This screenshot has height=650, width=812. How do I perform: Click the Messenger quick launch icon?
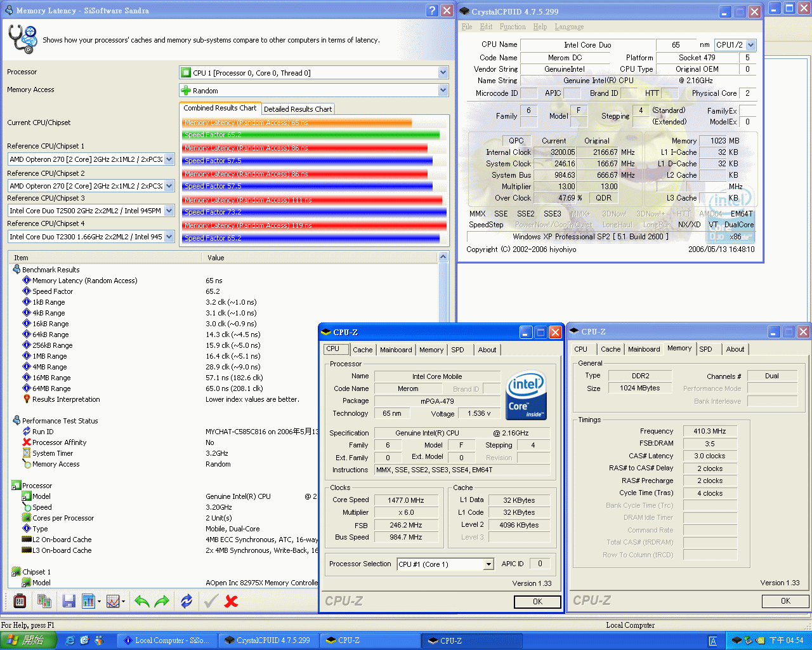point(98,640)
